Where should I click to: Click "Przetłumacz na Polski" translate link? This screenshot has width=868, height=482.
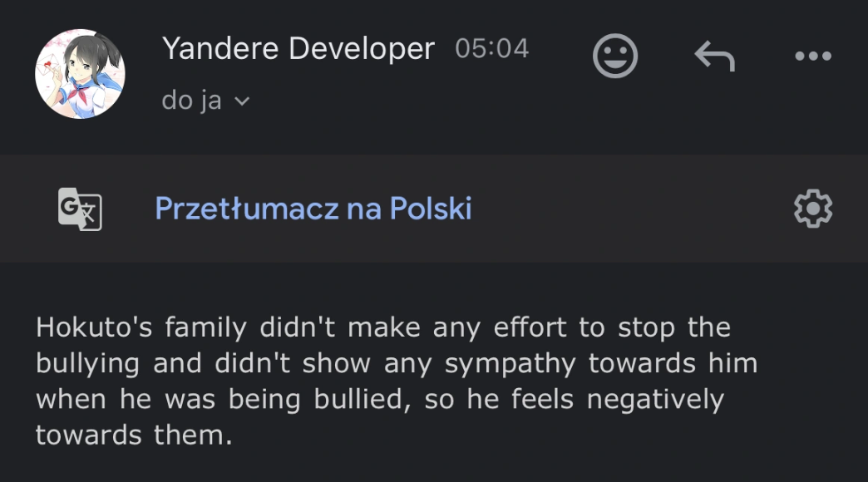(313, 208)
